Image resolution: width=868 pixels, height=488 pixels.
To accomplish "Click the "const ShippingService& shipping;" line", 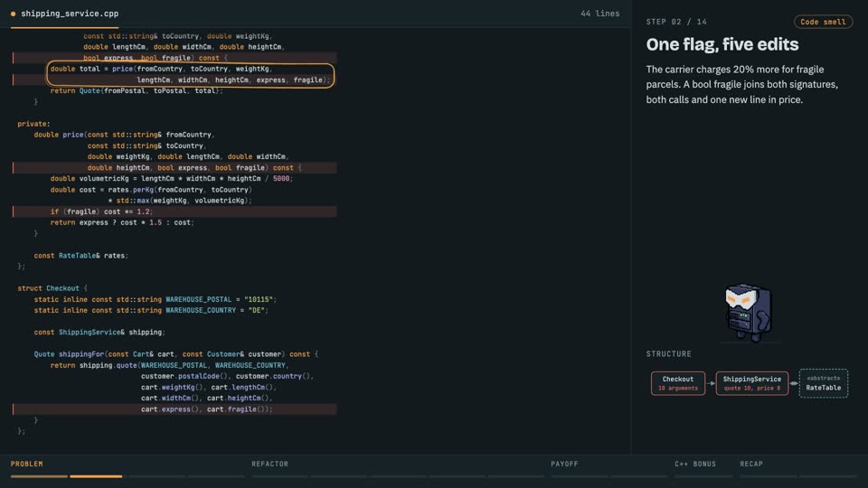I will [x=99, y=332].
